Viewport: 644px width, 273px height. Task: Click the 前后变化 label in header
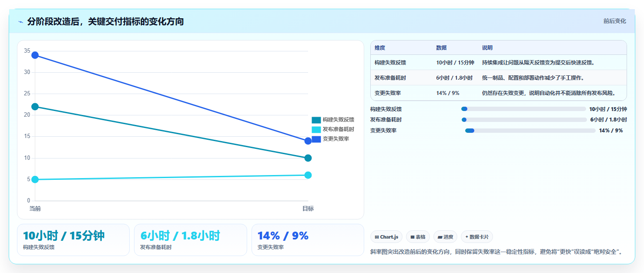pyautogui.click(x=614, y=21)
